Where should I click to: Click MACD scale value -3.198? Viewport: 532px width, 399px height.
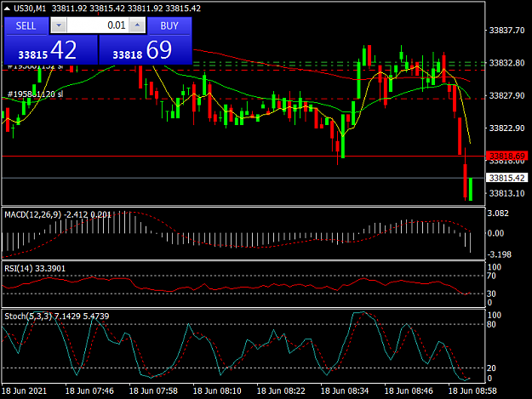499,254
